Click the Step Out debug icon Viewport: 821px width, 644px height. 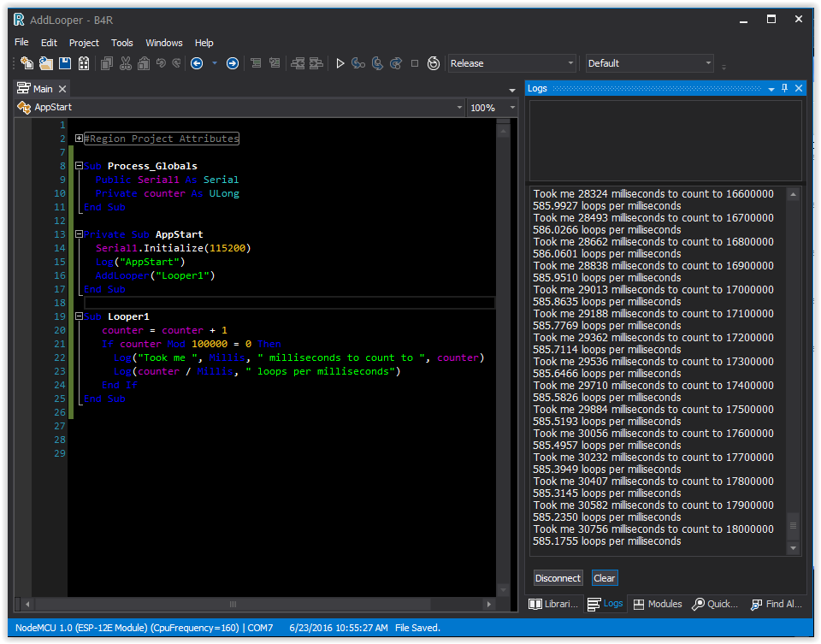click(x=396, y=63)
